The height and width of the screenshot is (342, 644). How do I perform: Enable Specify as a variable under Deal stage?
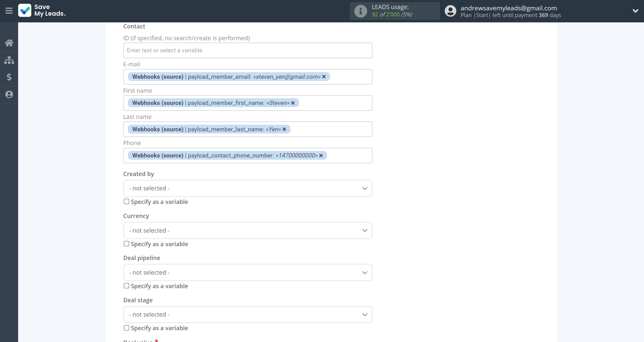[127, 328]
